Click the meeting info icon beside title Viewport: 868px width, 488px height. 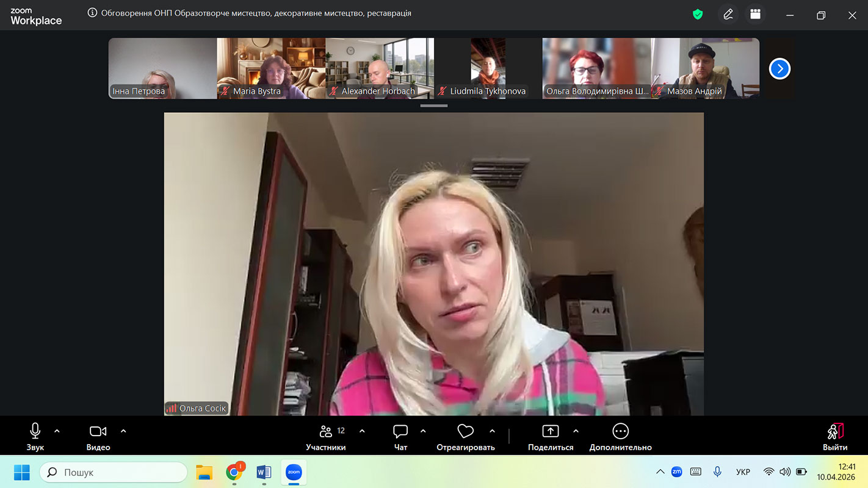tap(93, 13)
